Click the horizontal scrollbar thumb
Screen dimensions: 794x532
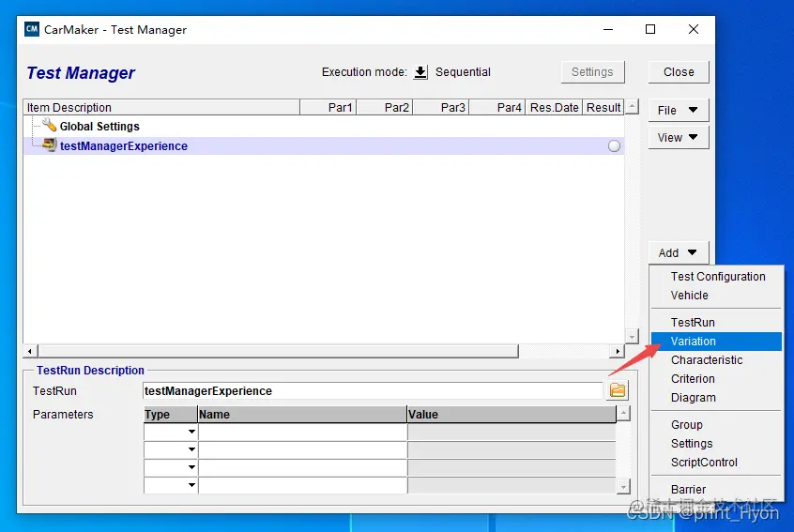[279, 351]
